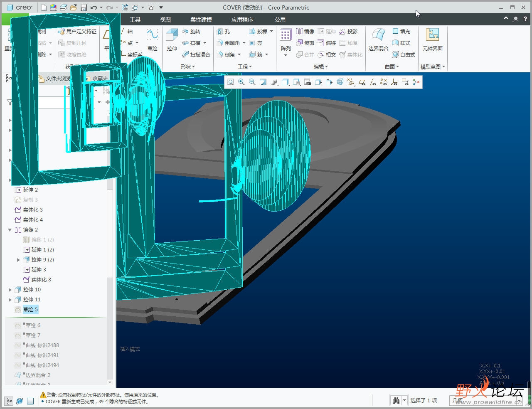532x409 pixels.
Task: Open the 公用 (Common) ribbon tab
Action: click(280, 20)
